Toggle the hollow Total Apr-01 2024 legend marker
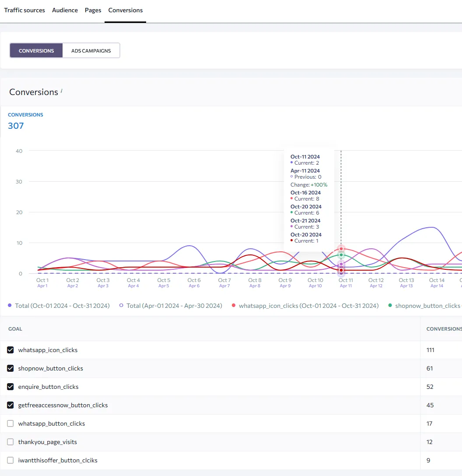Image resolution: width=462 pixels, height=476 pixels. 121,305
